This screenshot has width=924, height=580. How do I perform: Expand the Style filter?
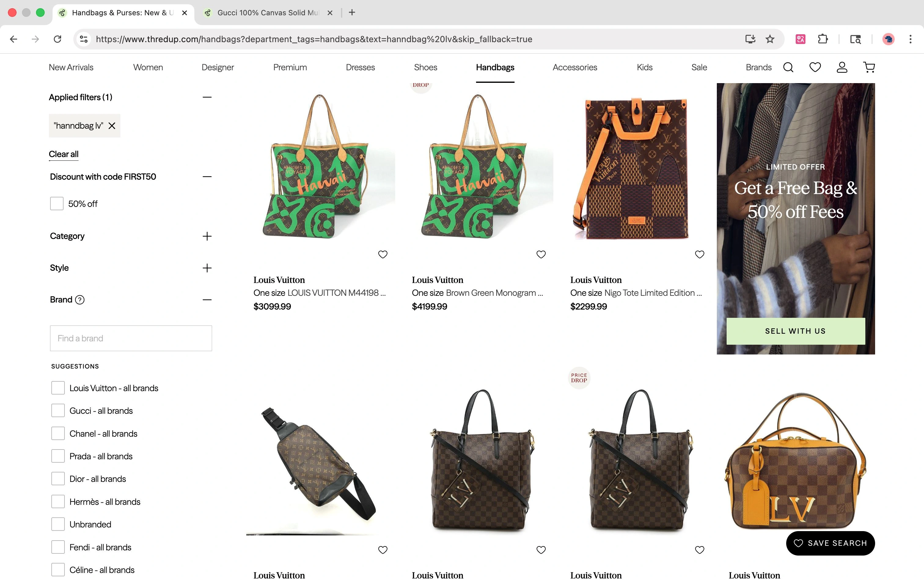(207, 268)
